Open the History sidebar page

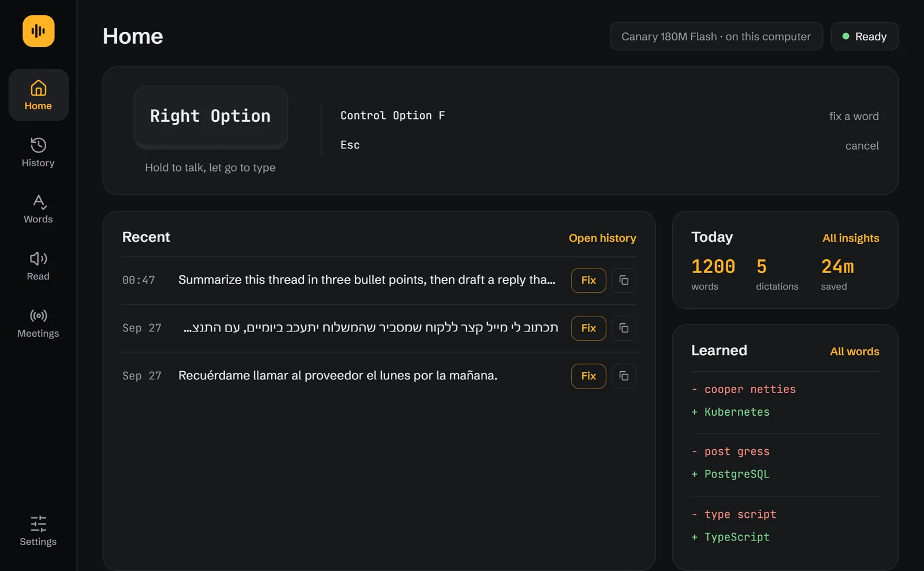pyautogui.click(x=39, y=152)
